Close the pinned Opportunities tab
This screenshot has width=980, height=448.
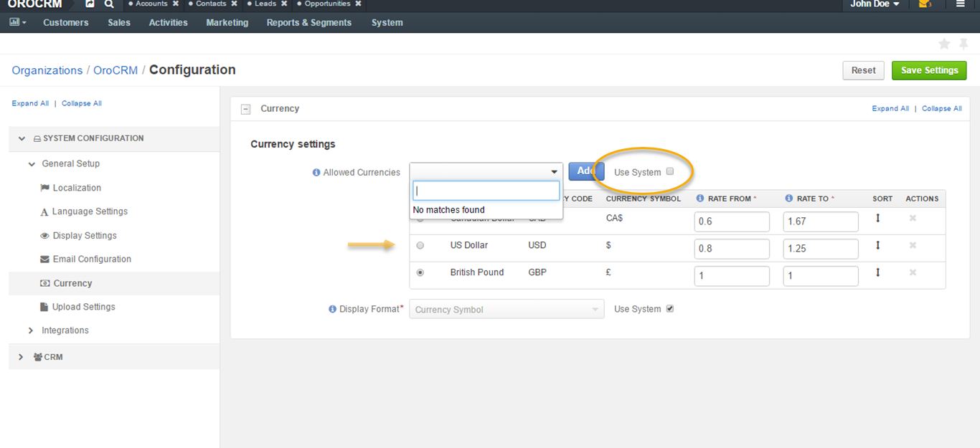tap(358, 4)
